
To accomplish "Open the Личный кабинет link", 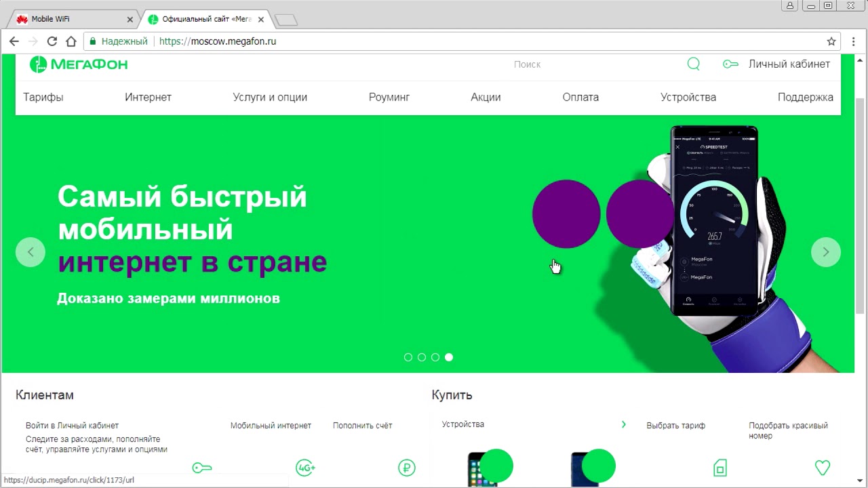I will [789, 64].
